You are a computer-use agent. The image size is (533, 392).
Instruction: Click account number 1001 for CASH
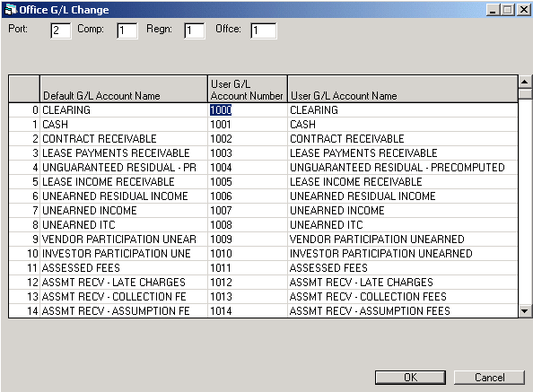pos(248,125)
